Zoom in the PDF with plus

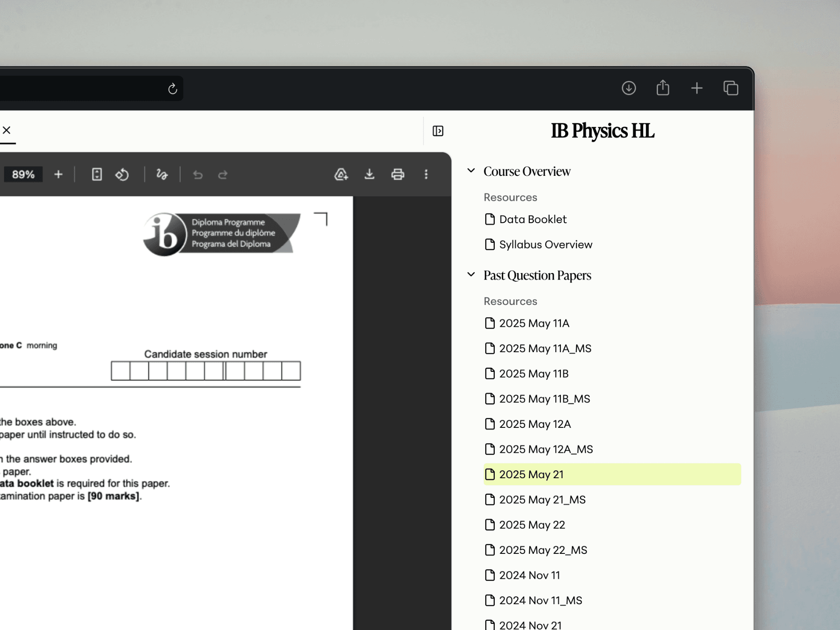[x=58, y=175]
